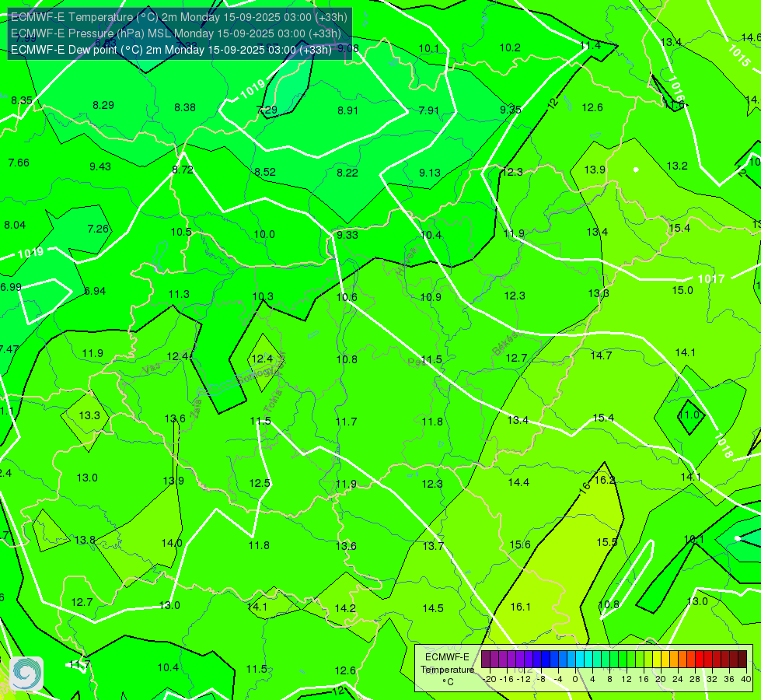Viewport: 761px width, 700px height.
Task: Click the 10.5 temperature value
Action: click(x=181, y=233)
